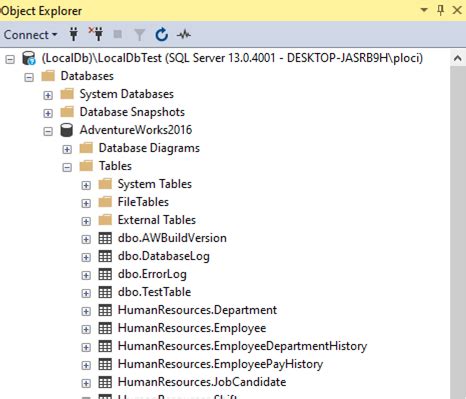Select HumanResources.Employee table name

pos(192,328)
